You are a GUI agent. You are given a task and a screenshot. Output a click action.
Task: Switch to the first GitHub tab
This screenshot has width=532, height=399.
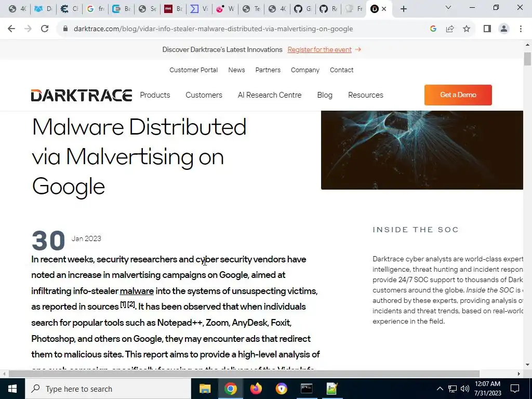[303, 9]
